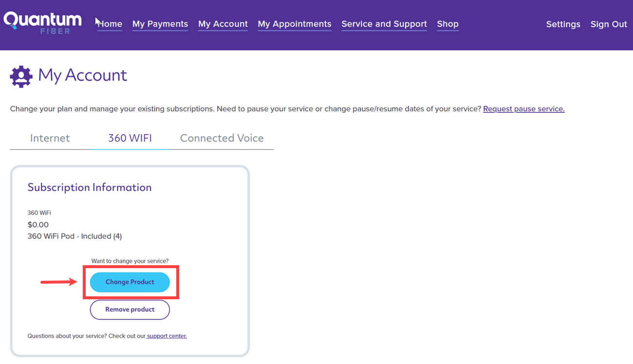
Task: Switch to the Internet tab
Action: pyautogui.click(x=50, y=138)
